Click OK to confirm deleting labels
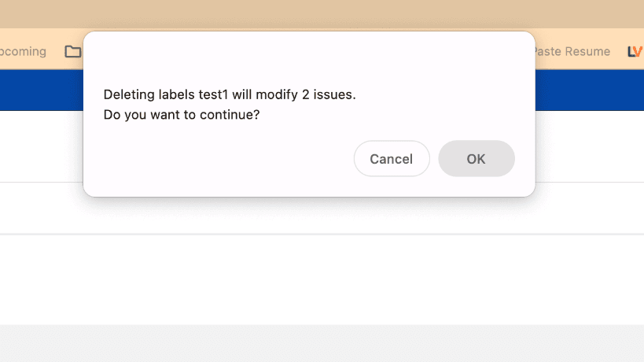644x362 pixels. tap(476, 159)
